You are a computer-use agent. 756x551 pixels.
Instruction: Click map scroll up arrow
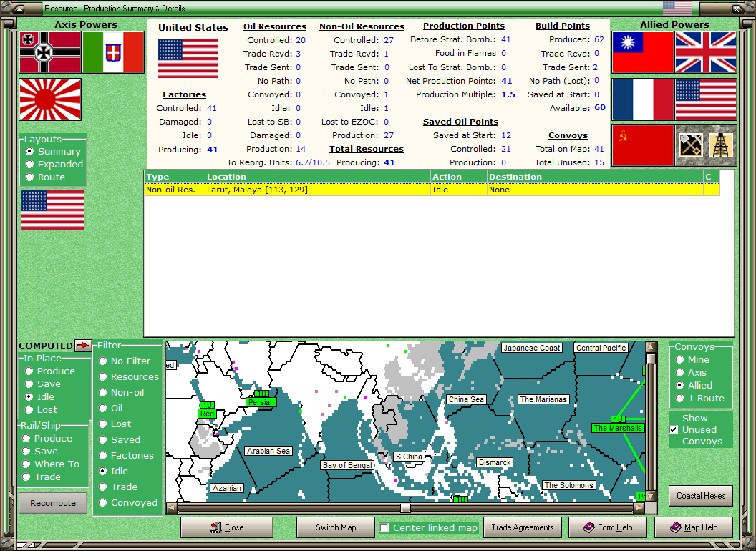[651, 346]
